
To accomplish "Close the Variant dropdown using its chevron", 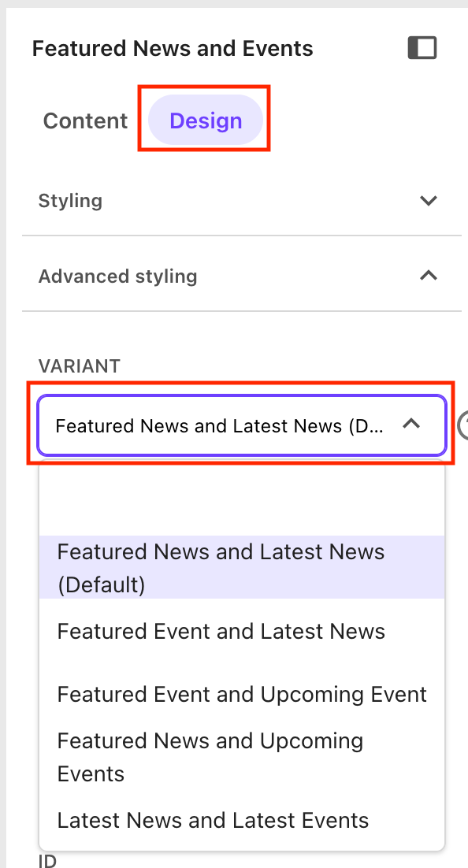I will [410, 424].
